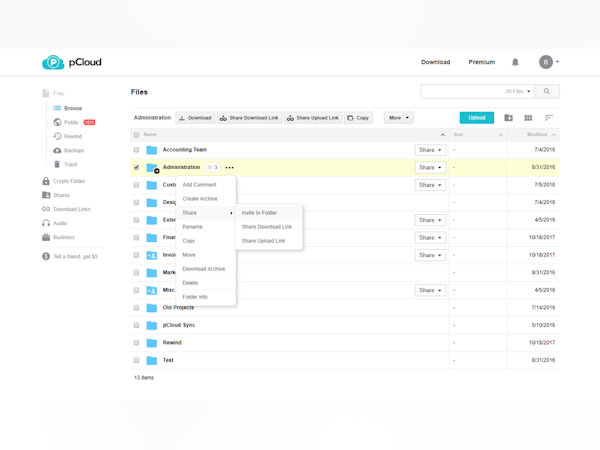
Task: Open Share dropdown for Administration
Action: point(430,168)
